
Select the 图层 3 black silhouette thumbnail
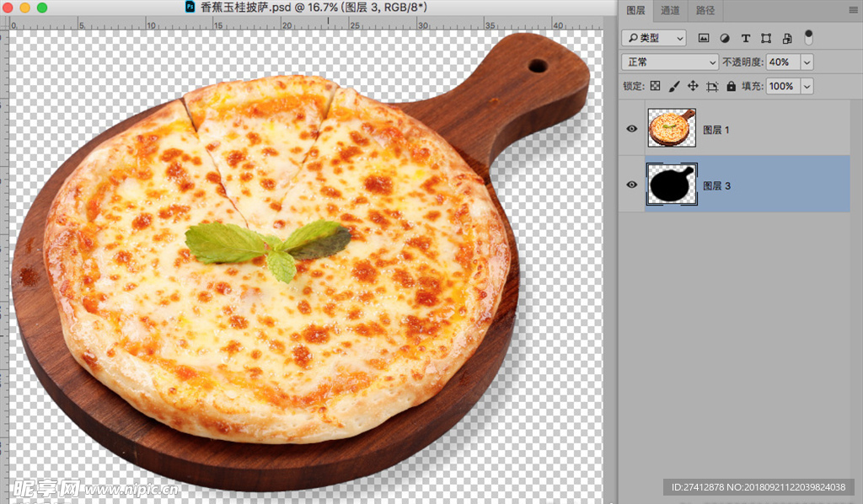(672, 185)
